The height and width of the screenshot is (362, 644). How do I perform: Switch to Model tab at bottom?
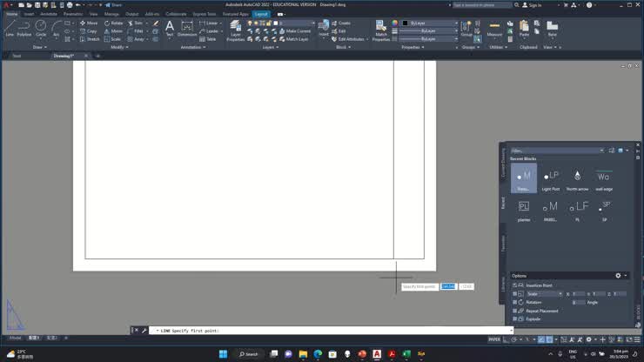[x=15, y=338]
